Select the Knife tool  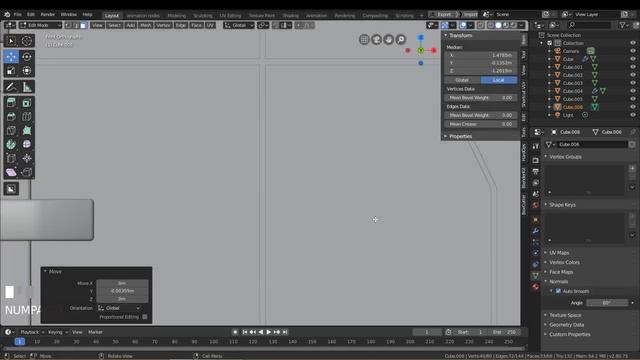pos(11,131)
